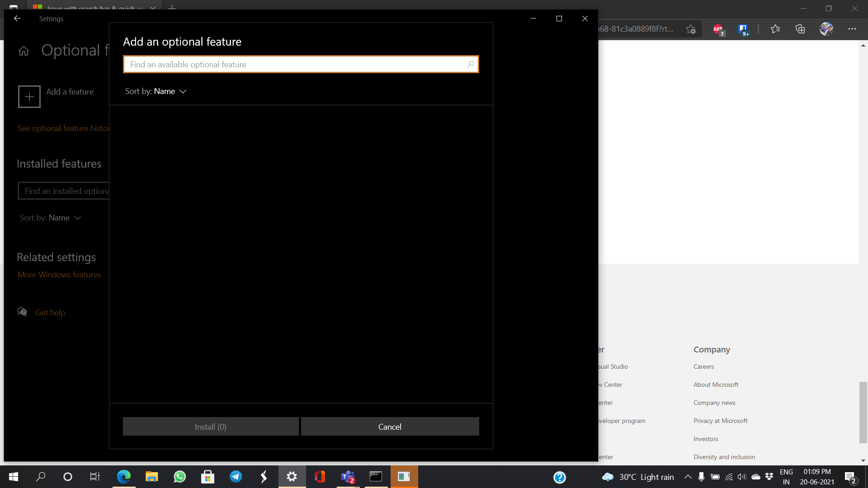
Task: Click the Home icon in Settings
Action: 24,51
